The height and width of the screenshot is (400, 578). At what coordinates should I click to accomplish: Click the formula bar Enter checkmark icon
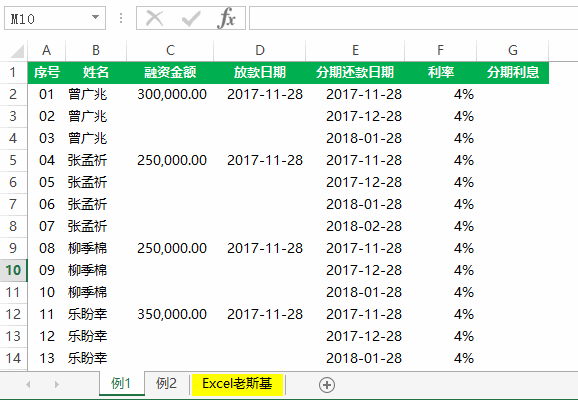[191, 18]
